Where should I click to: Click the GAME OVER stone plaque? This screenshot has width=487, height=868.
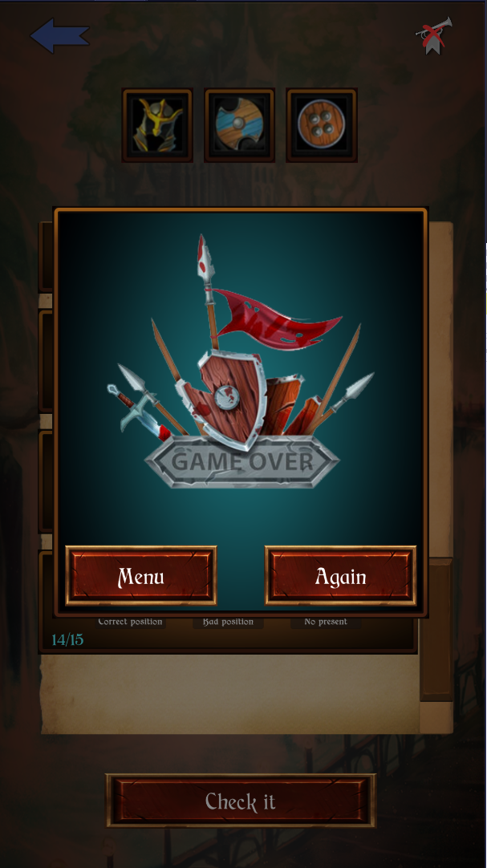241,462
